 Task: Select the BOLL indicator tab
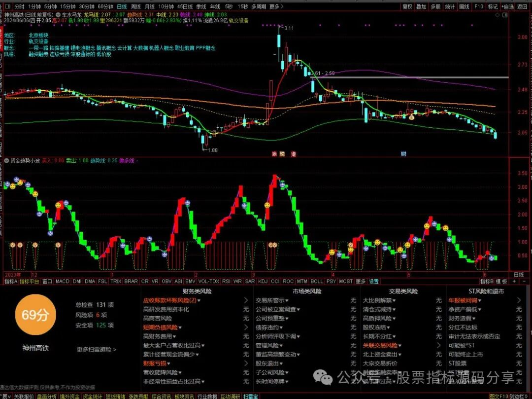tap(317, 281)
